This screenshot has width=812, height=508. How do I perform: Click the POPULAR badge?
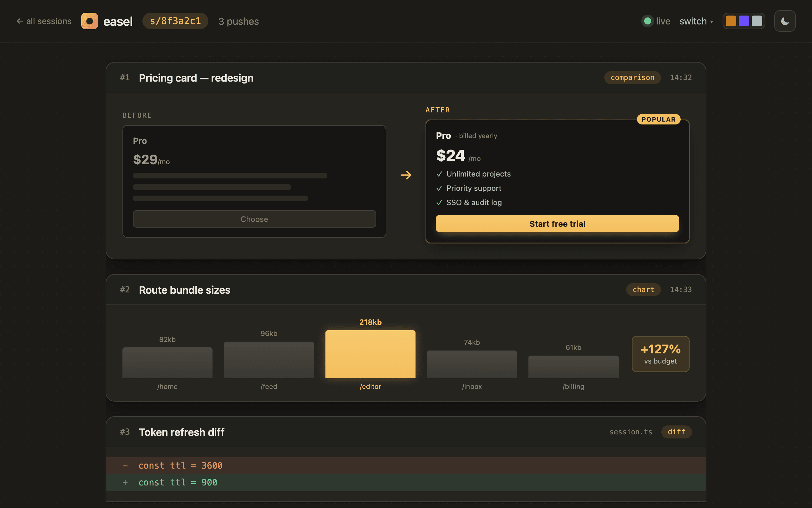click(659, 119)
